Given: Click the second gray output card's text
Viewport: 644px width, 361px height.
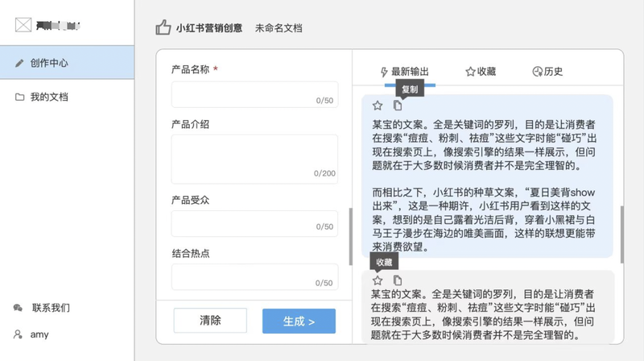Looking at the screenshot, I should (x=483, y=314).
